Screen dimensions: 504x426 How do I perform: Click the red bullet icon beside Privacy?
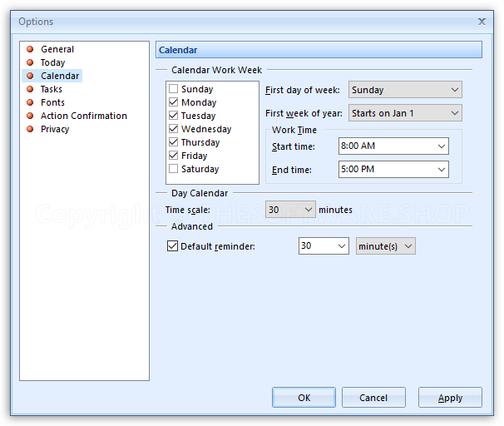(30, 129)
